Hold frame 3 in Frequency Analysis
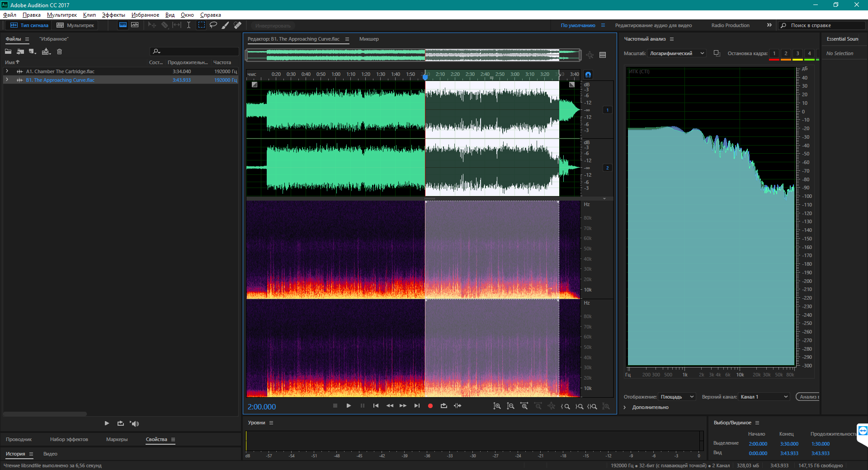Image resolution: width=868 pixels, height=470 pixels. [x=797, y=54]
